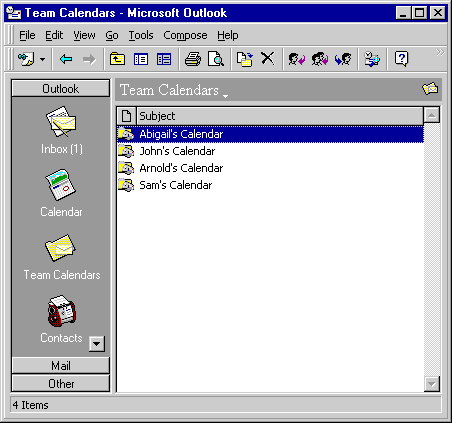Select Arnold's Calendar row
The image size is (452, 423).
pos(270,168)
